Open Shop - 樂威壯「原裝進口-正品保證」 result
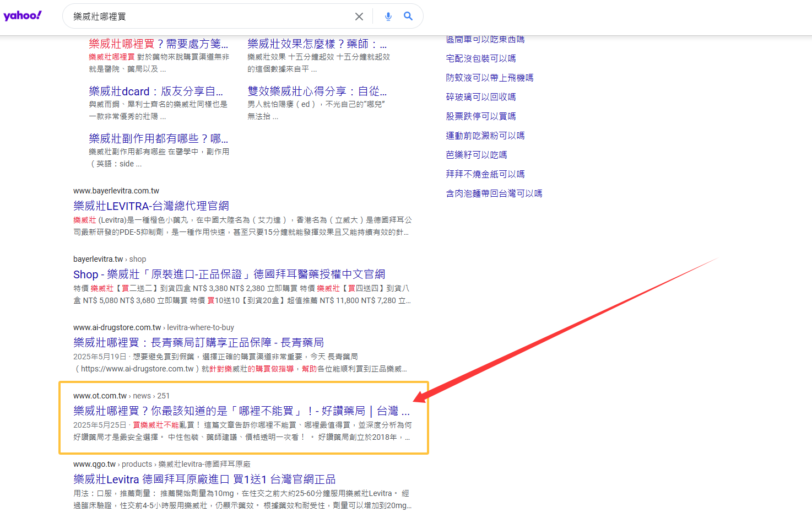This screenshot has width=812, height=512. pyautogui.click(x=229, y=274)
